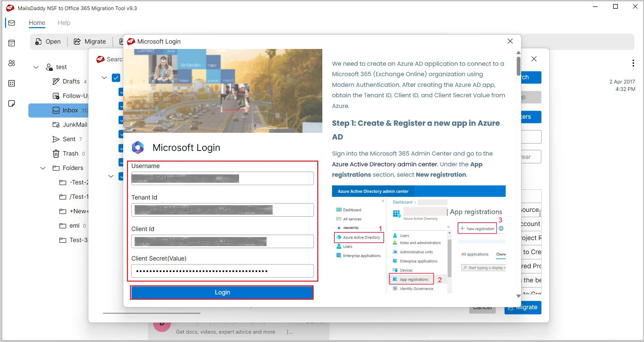Open the notes icon in the sidebar
644x342 pixels.
click(x=12, y=103)
